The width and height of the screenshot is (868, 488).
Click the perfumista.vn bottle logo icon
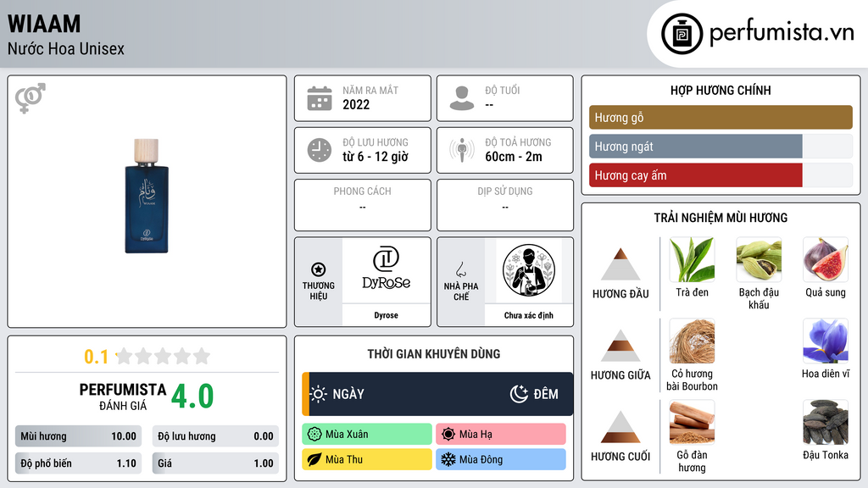(682, 34)
